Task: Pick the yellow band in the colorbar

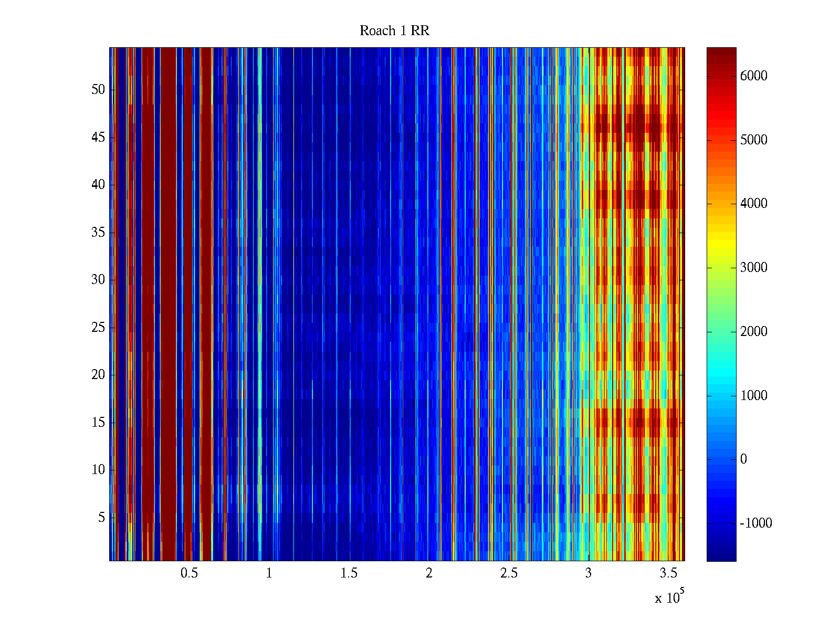Action: [721, 247]
